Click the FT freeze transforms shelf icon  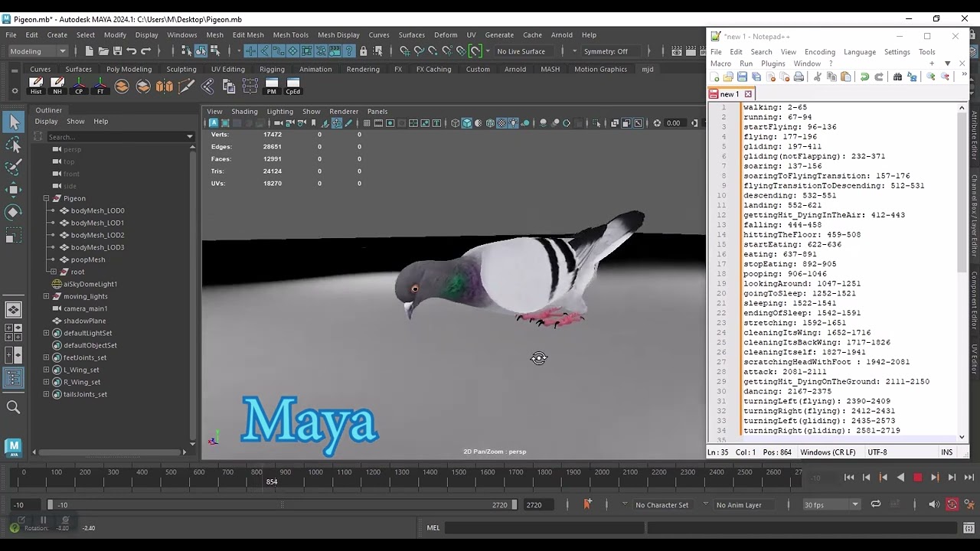pos(100,86)
